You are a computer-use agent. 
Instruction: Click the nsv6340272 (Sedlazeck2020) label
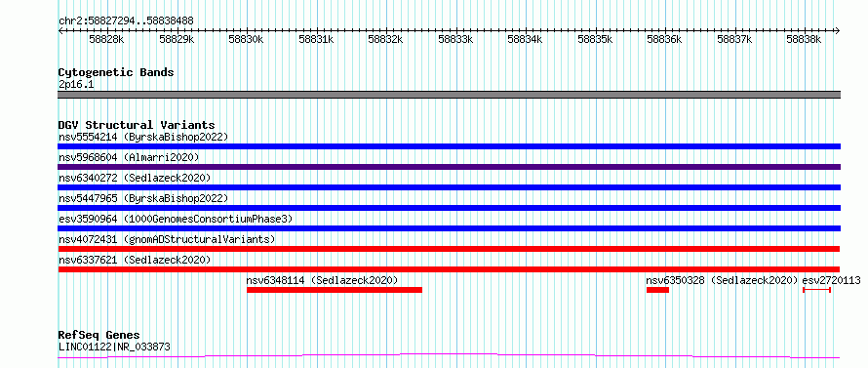point(135,178)
